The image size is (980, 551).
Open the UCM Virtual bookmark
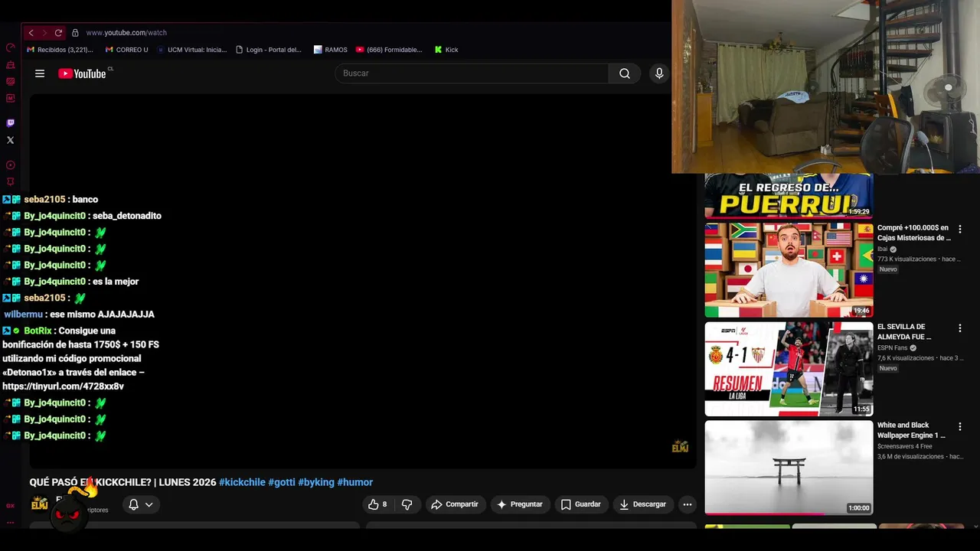(191, 50)
